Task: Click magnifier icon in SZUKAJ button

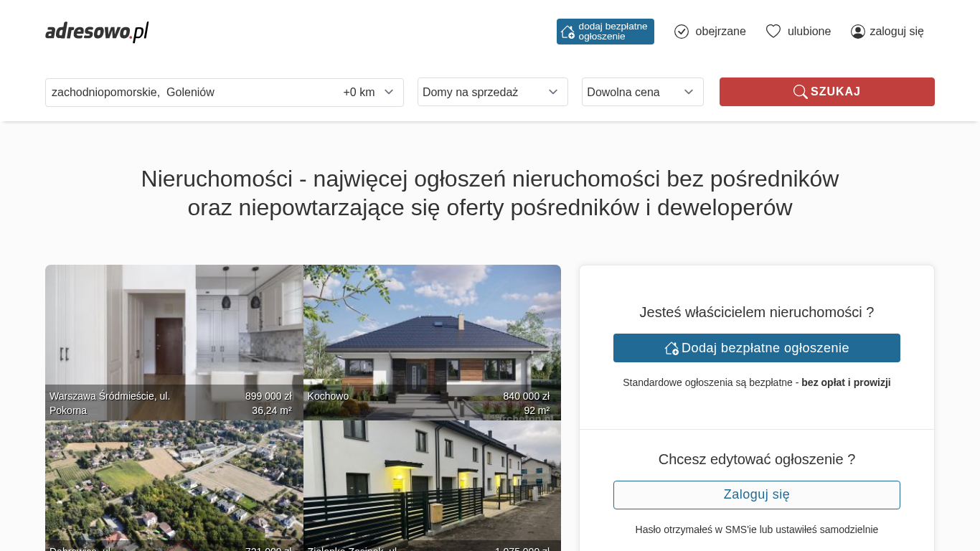Action: coord(800,92)
